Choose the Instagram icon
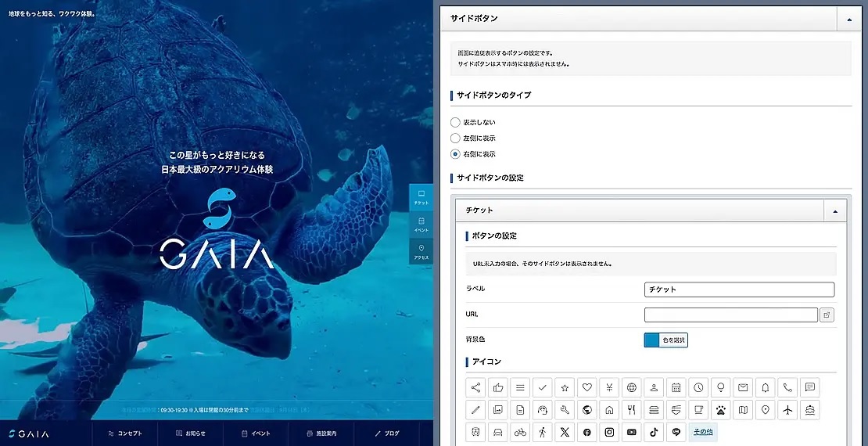This screenshot has width=868, height=446. coord(610,432)
